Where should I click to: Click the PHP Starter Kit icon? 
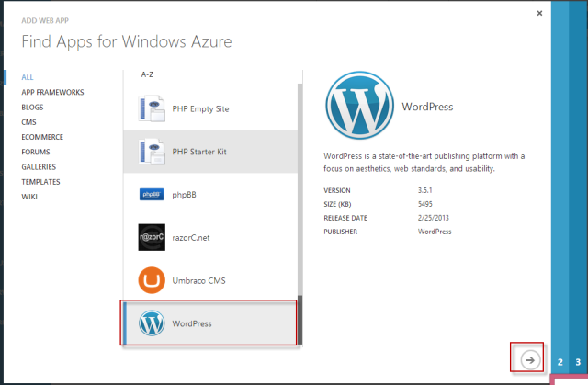click(152, 152)
